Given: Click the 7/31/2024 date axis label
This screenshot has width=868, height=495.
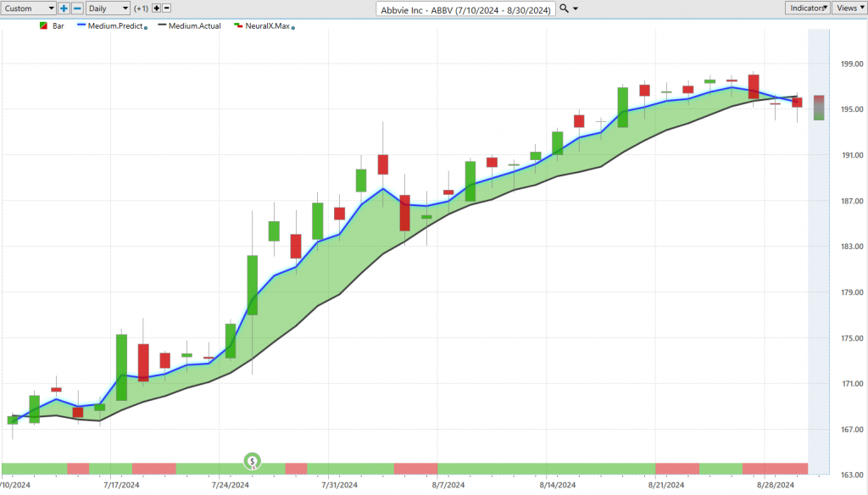Looking at the screenshot, I should click(339, 485).
